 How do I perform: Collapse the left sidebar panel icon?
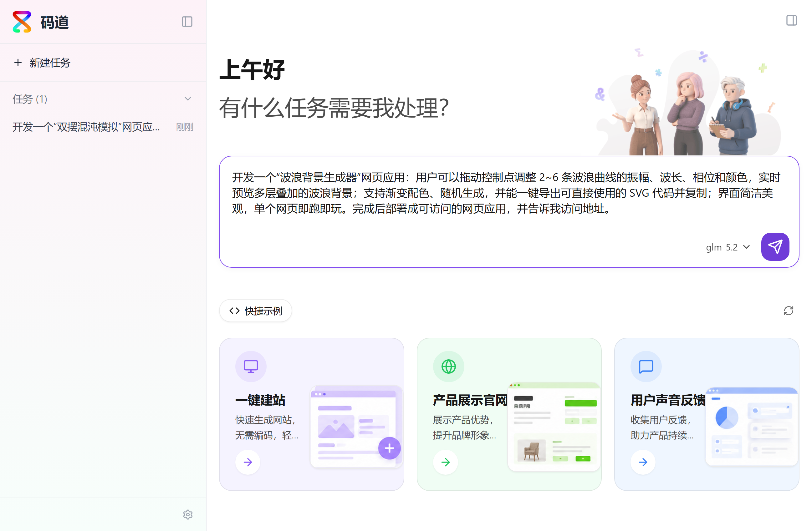(x=187, y=22)
